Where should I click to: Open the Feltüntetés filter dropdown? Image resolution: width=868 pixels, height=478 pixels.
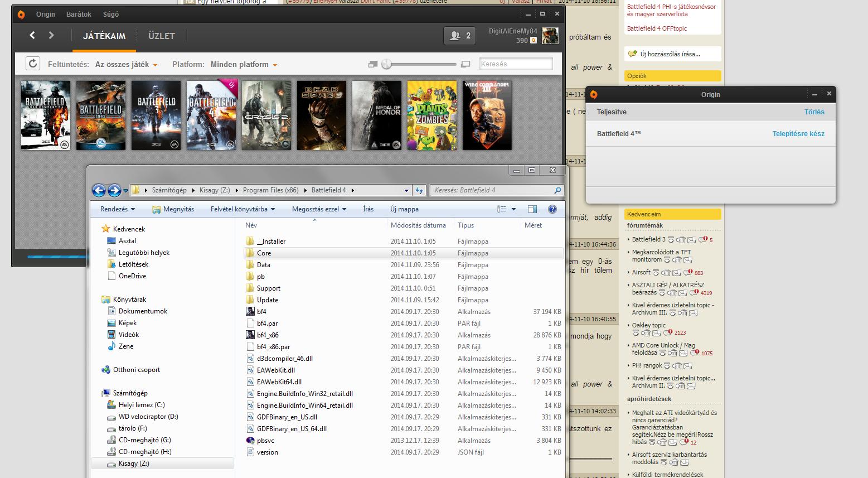click(x=126, y=65)
